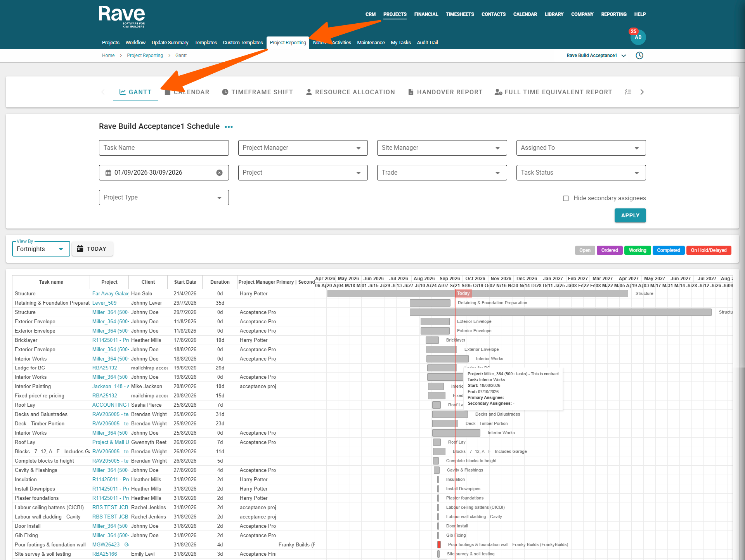The width and height of the screenshot is (745, 560).
Task: Click the Rave logo
Action: 122,16
